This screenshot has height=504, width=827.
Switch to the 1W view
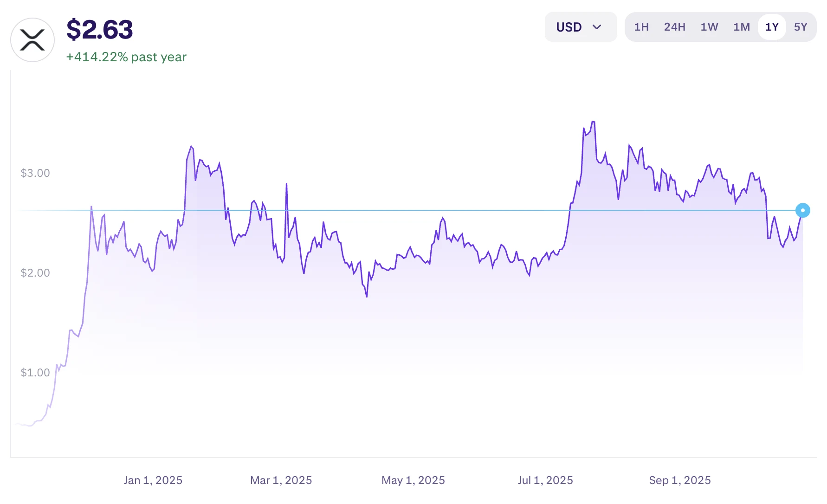709,27
